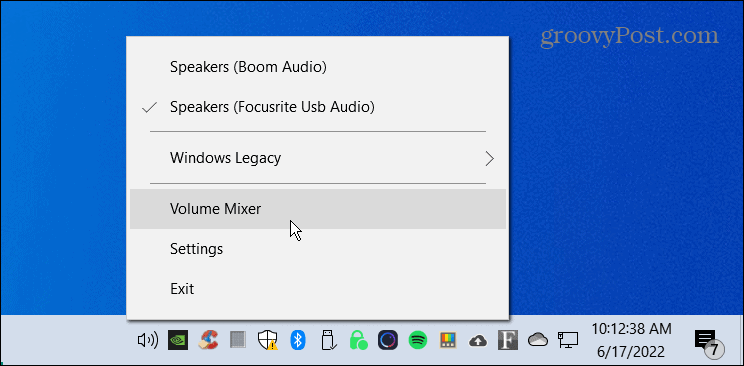Click the green padlock tray icon
The height and width of the screenshot is (366, 744).
358,340
